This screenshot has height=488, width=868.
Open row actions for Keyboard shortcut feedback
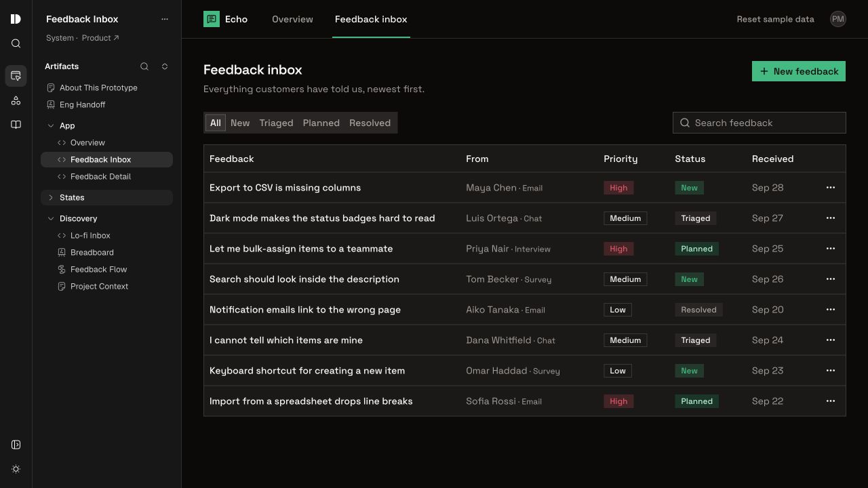click(x=831, y=371)
